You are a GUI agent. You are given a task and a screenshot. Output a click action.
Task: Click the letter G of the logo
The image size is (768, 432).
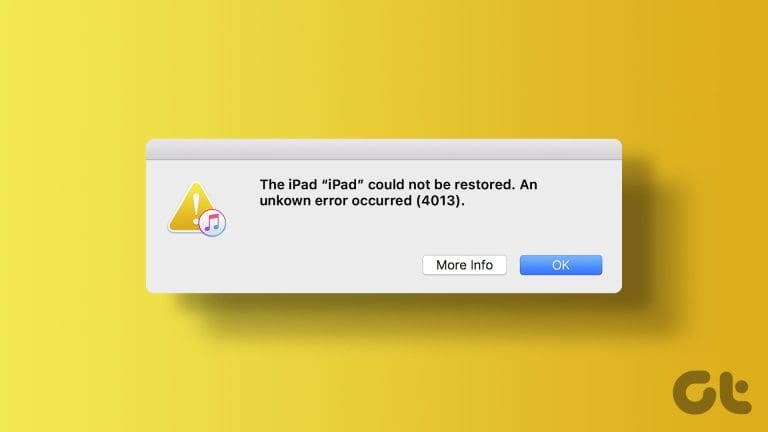point(697,392)
